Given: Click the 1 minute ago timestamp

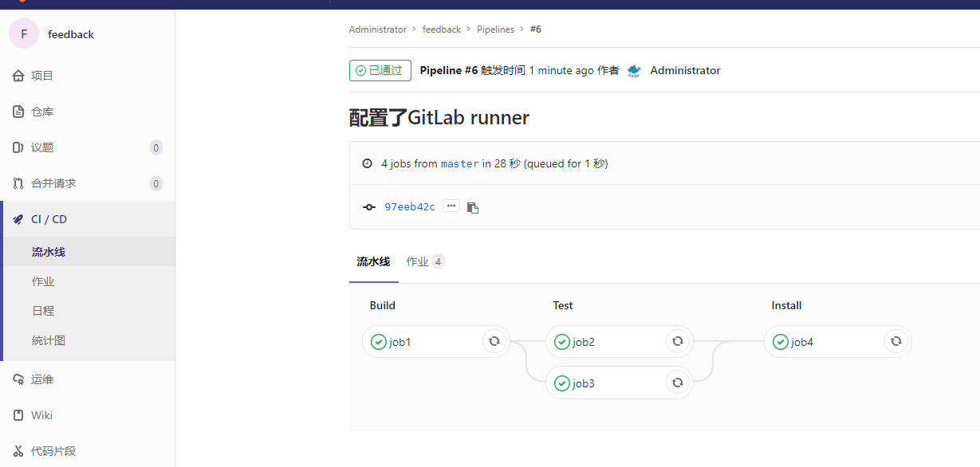Looking at the screenshot, I should tap(561, 70).
